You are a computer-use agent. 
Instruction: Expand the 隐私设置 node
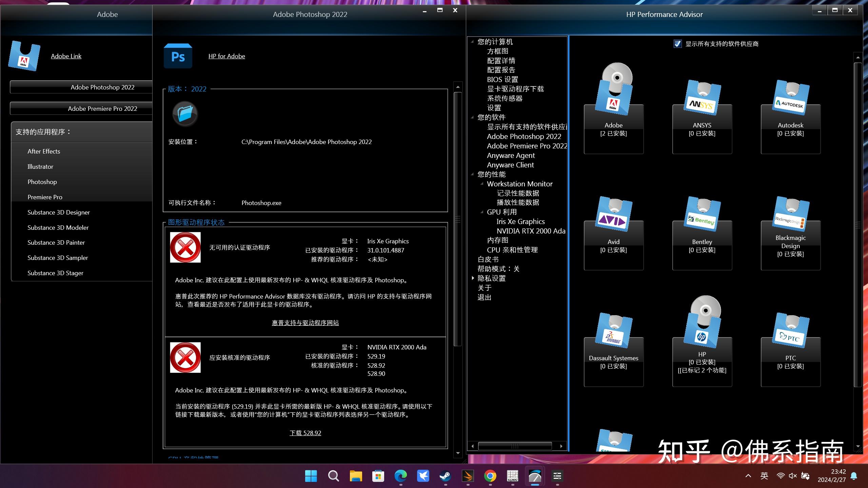473,278
